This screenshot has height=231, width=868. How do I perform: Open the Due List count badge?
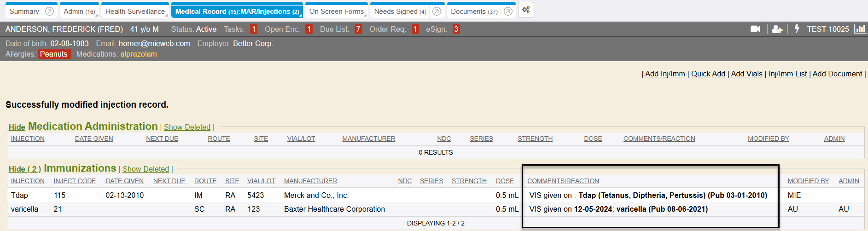pos(358,29)
